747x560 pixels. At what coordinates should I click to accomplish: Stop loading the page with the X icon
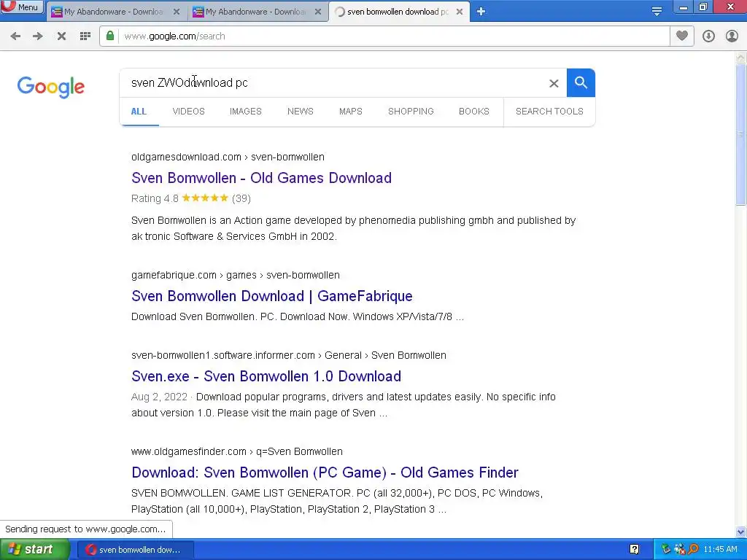(x=61, y=36)
